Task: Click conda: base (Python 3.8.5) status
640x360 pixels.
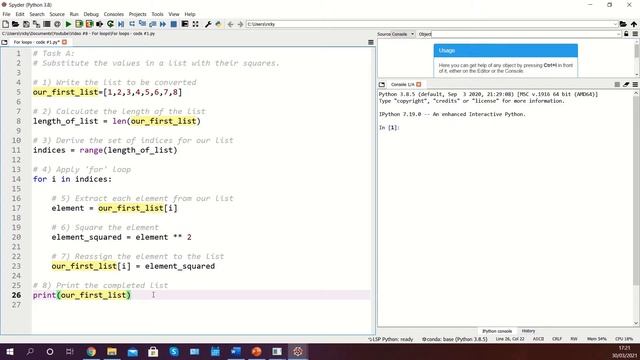Action: click(454, 339)
